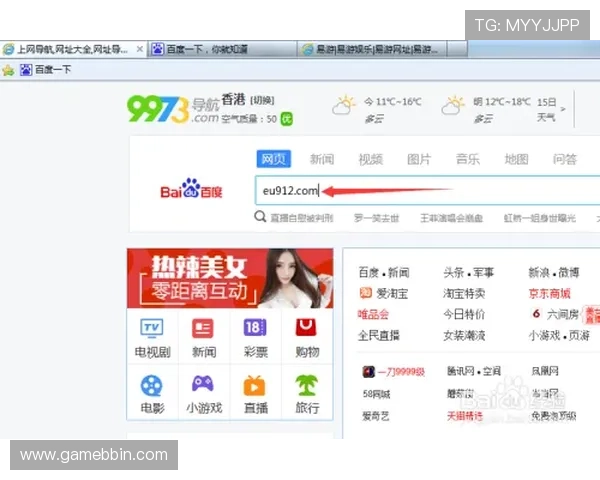Viewport: 600px width, 480px height.
Task: Open 百度一下 bookmark in favorites bar
Action: [x=46, y=70]
